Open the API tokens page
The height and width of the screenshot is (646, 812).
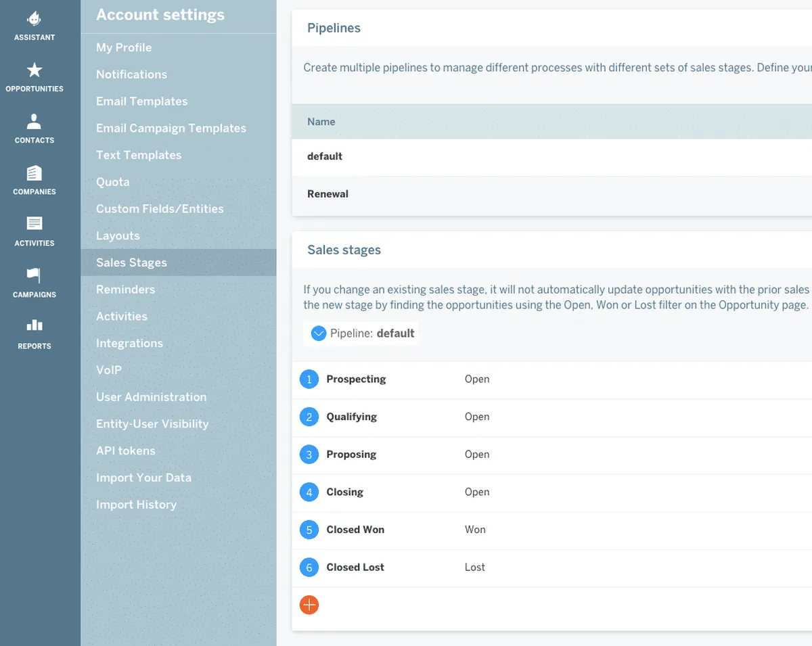tap(126, 451)
